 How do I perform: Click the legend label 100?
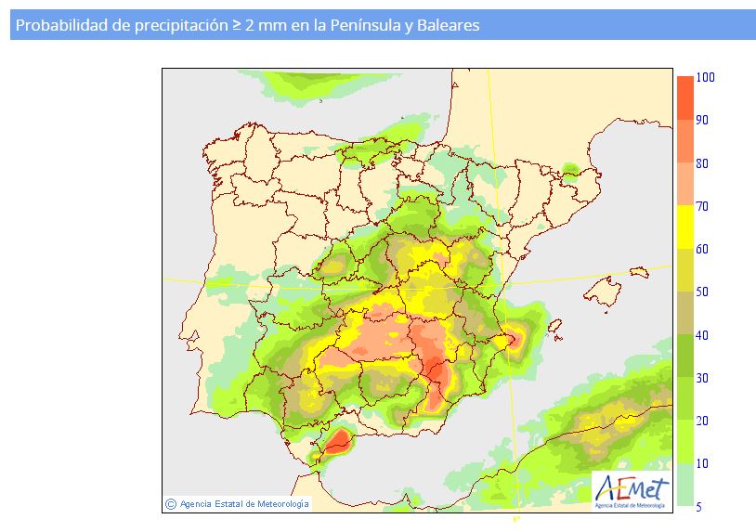(704, 78)
